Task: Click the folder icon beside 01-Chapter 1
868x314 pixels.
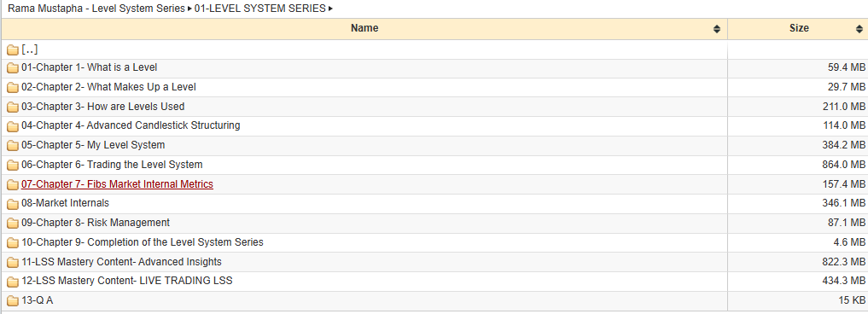Action: [x=12, y=68]
